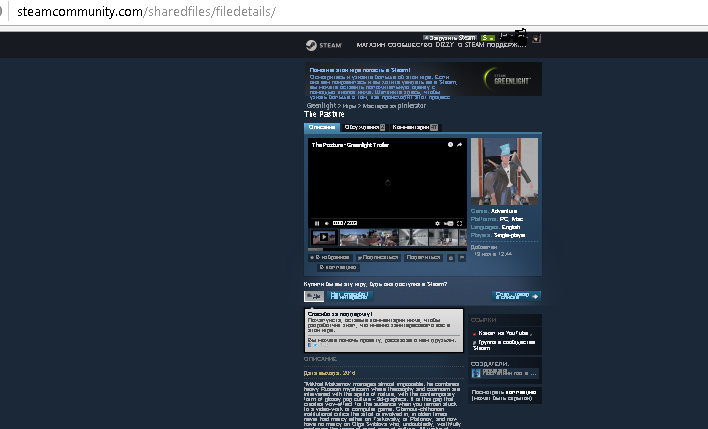Click the browser address bar URL
The height and width of the screenshot is (429, 708).
tap(146, 11)
